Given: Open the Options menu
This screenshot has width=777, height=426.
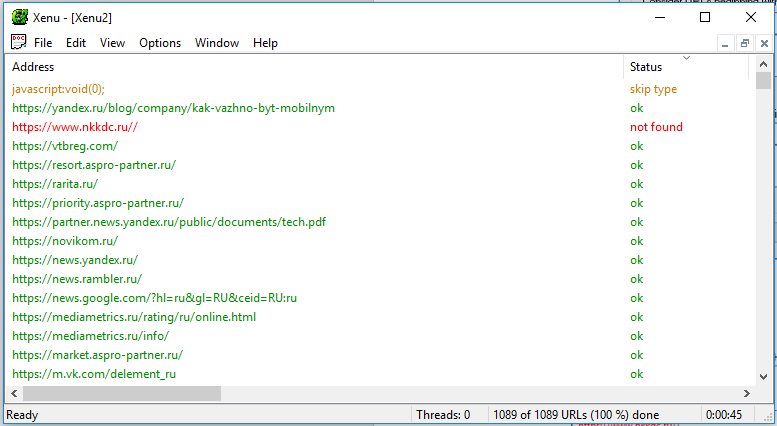Looking at the screenshot, I should (160, 43).
